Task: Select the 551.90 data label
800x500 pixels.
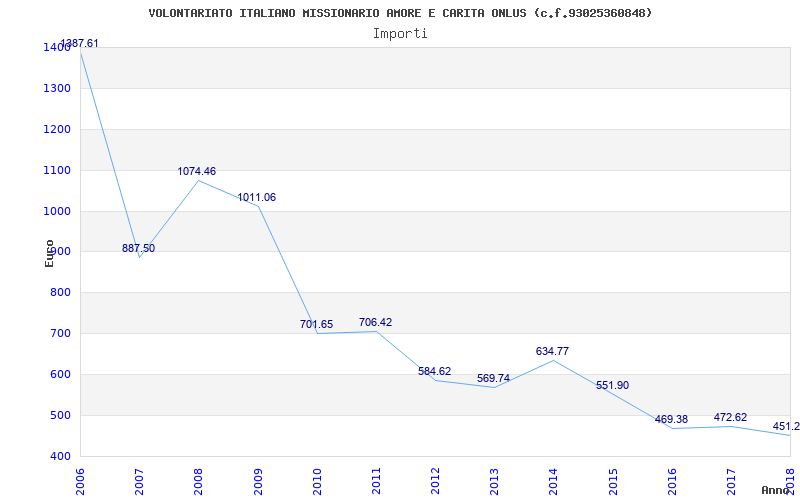Action: pyautogui.click(x=612, y=386)
